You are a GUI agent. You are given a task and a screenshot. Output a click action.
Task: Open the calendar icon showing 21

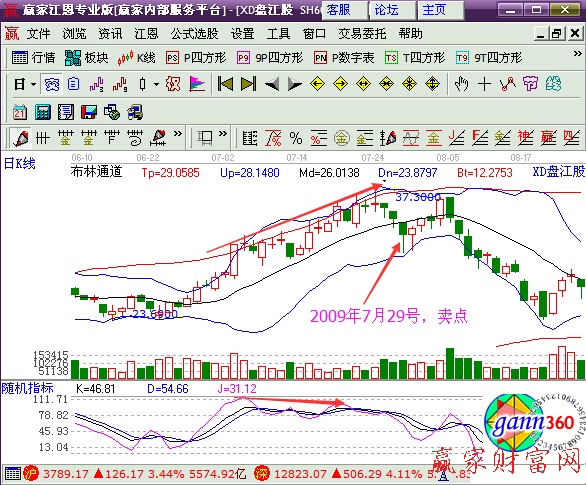click(20, 112)
